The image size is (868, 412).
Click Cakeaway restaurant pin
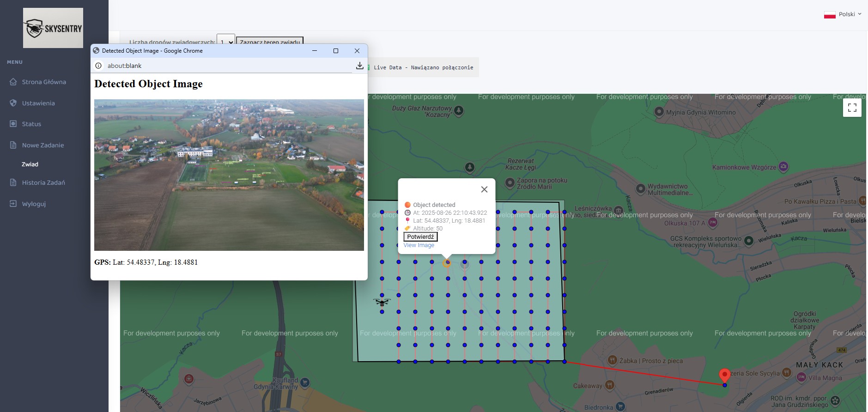[x=610, y=385]
